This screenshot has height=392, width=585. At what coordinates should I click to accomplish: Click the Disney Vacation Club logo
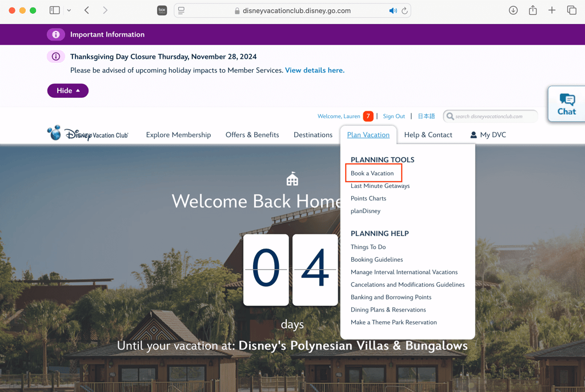click(87, 133)
